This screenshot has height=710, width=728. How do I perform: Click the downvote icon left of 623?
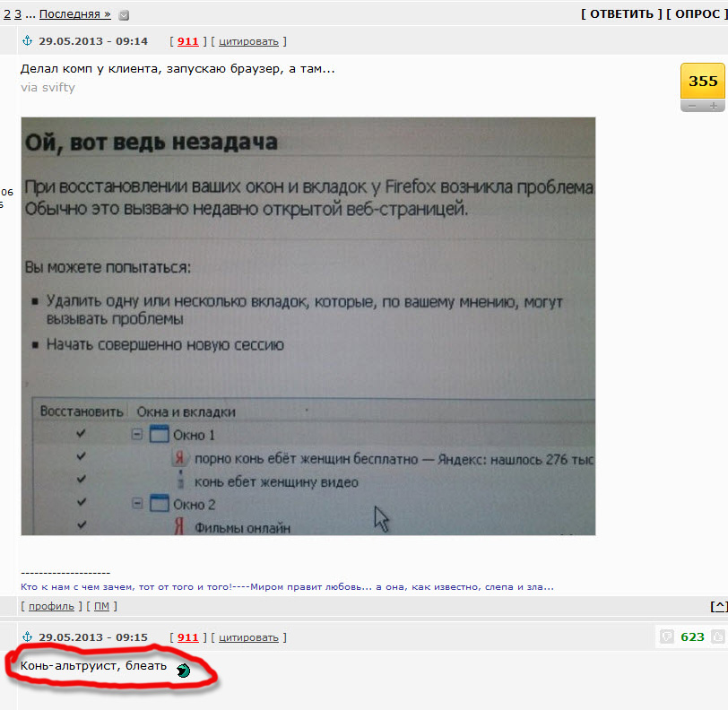(666, 636)
